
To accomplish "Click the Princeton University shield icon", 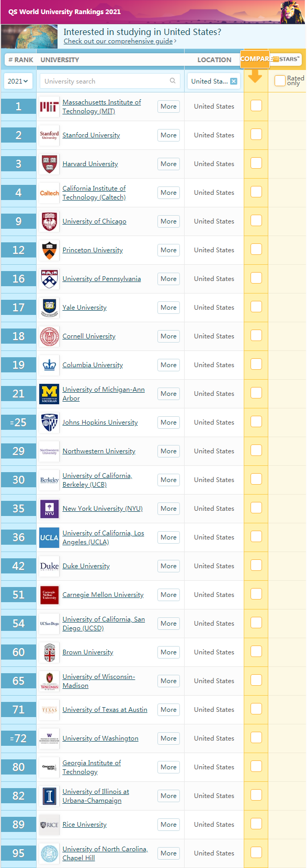I will pyautogui.click(x=49, y=250).
